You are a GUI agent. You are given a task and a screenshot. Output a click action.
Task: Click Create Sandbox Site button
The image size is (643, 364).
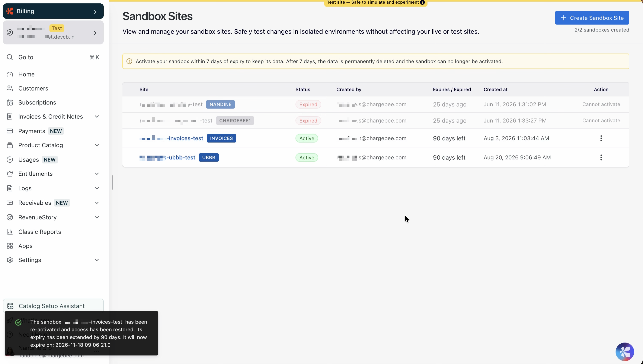coord(592,18)
